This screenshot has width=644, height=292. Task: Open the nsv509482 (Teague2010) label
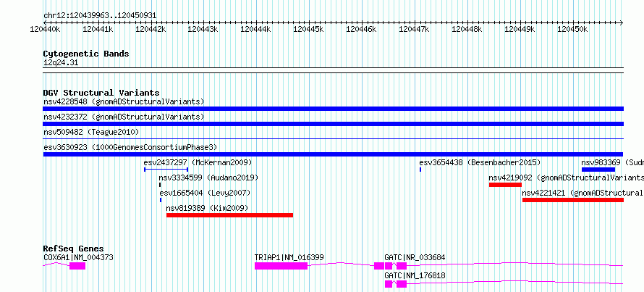[91, 132]
